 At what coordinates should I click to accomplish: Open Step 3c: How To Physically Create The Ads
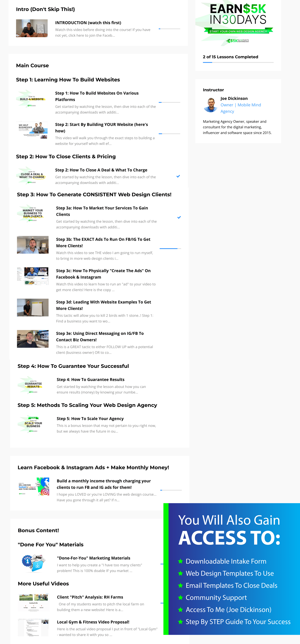103,274
